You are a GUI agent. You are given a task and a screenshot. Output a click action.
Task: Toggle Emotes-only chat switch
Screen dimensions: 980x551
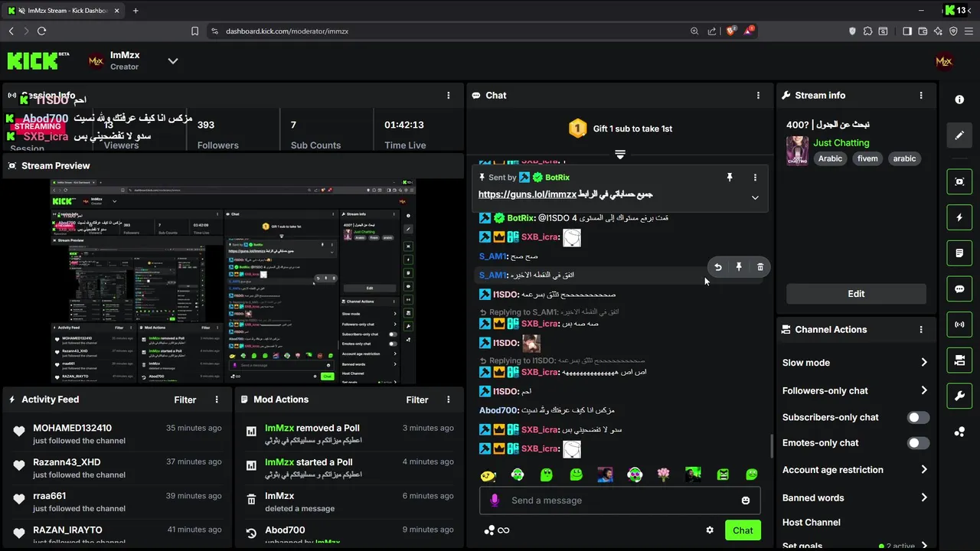[x=918, y=443]
